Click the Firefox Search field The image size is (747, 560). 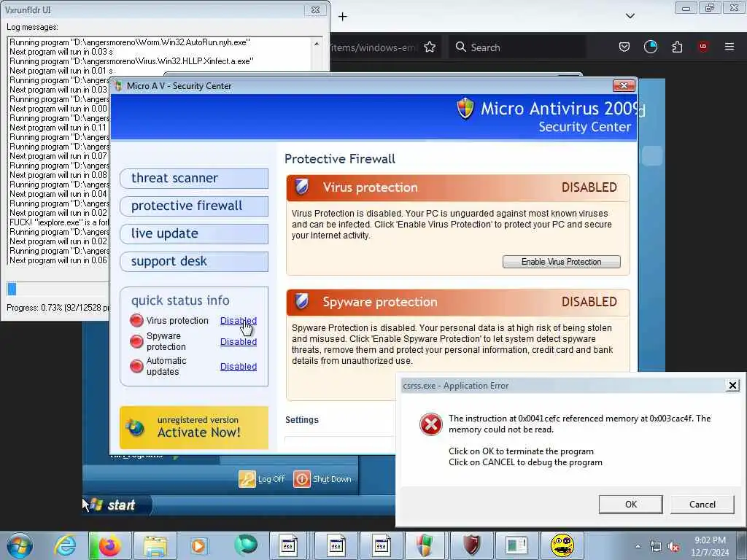coord(517,47)
